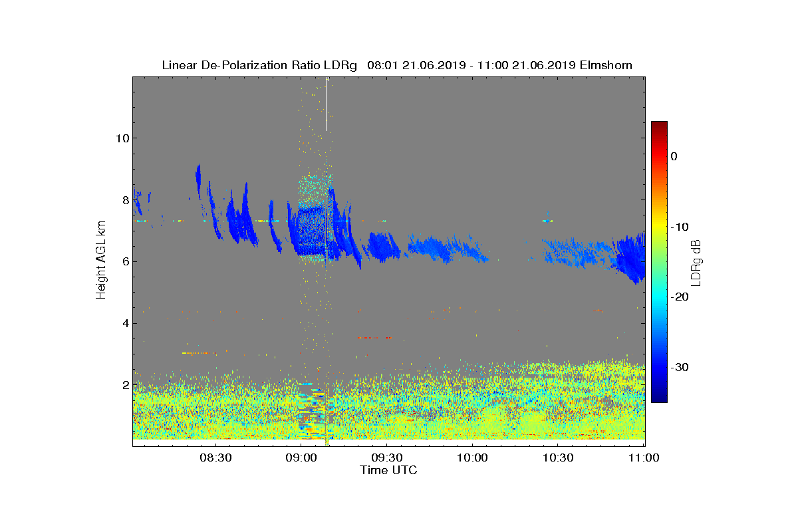The width and height of the screenshot is (798, 532).
Task: Click the red streak at 3.5 km near 09:25
Action: click(374, 338)
